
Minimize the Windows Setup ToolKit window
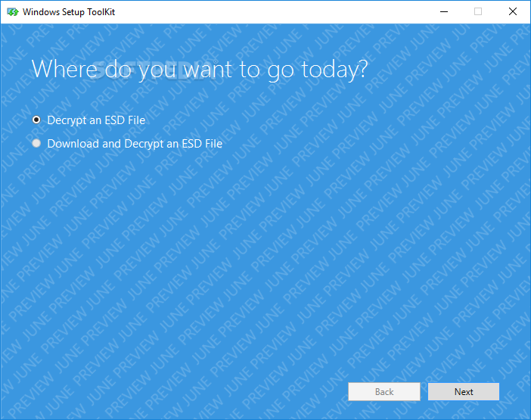[x=443, y=12]
